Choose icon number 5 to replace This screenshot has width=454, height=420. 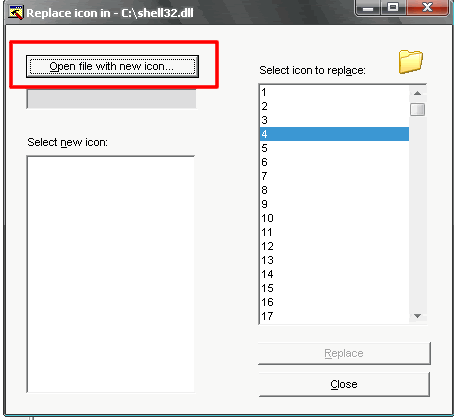tap(334, 148)
